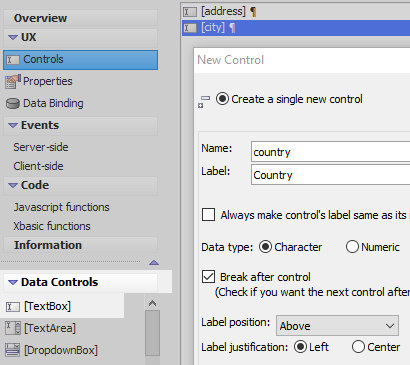The image size is (410, 365).
Task: Open Server-side events
Action: coord(41,147)
